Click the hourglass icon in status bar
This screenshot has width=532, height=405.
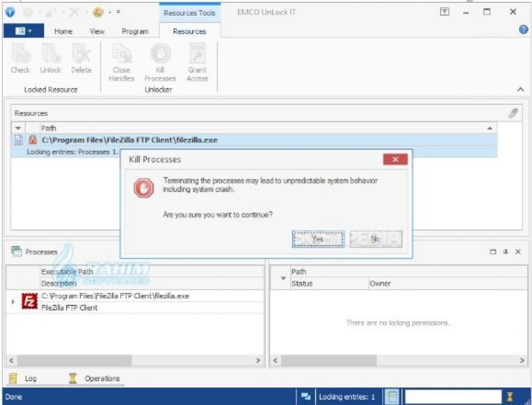pos(510,396)
